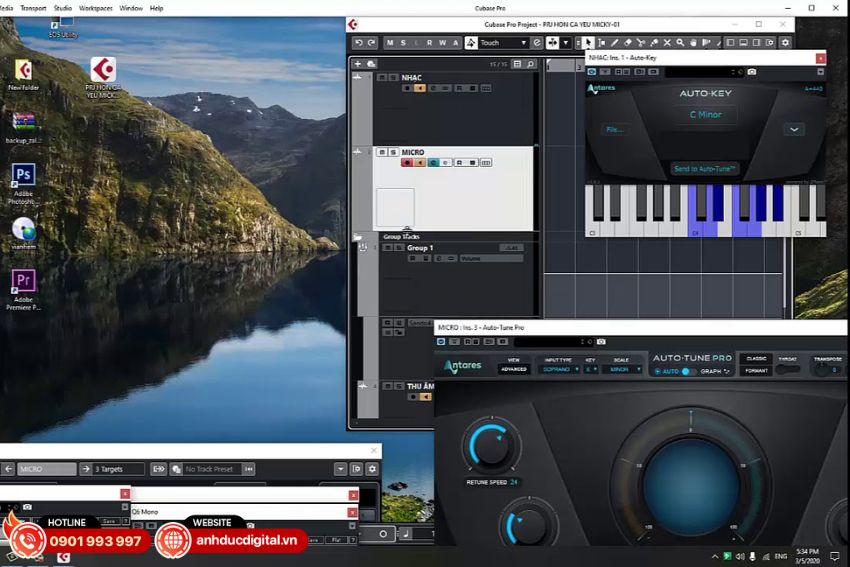This screenshot has width=850, height=567.
Task: Open the Input Type Soprano dropdown
Action: [x=559, y=369]
